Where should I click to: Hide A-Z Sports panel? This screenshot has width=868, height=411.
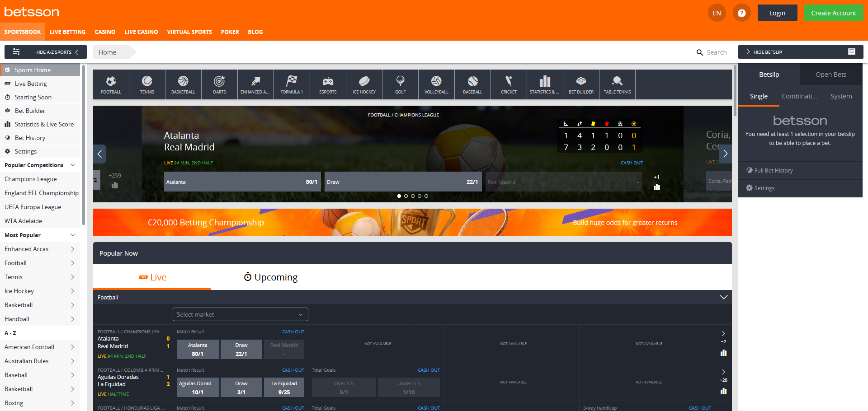click(46, 52)
